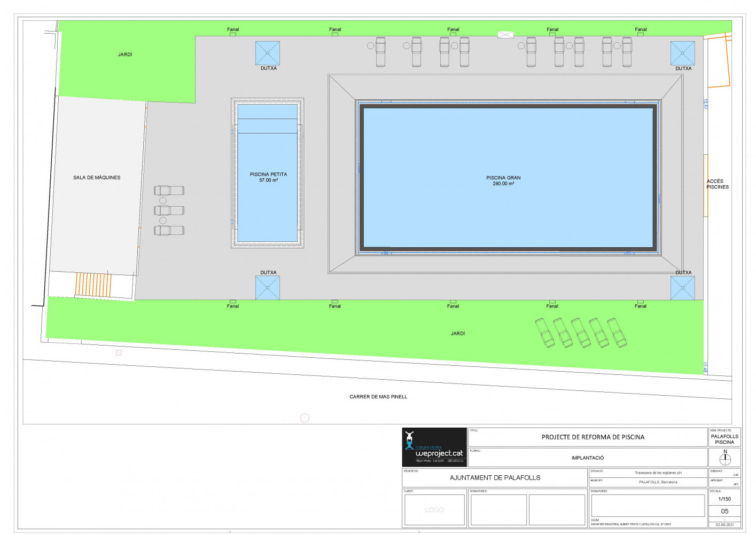This screenshot has height=534, width=756.
Task: Click the PISCINA GRAN label
Action: (503, 178)
